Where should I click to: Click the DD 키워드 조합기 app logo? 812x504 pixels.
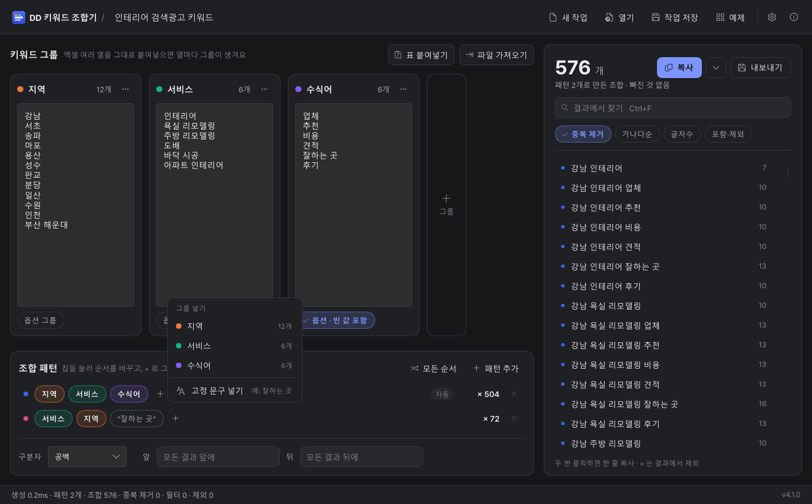18,17
